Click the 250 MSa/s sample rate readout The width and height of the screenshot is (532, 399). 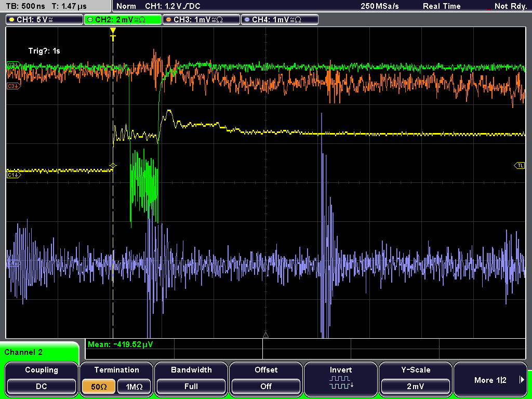(x=380, y=6)
